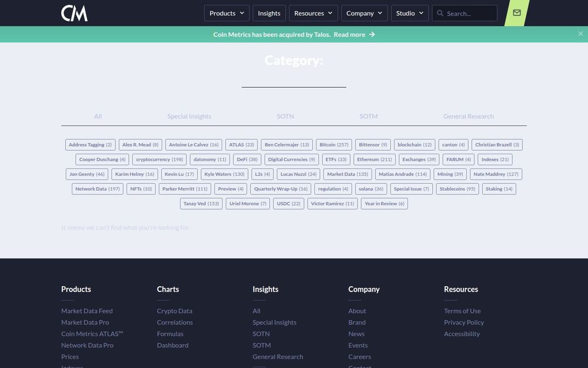588x368 pixels.
Task: Select the USDC (22) tag
Action: (x=289, y=204)
